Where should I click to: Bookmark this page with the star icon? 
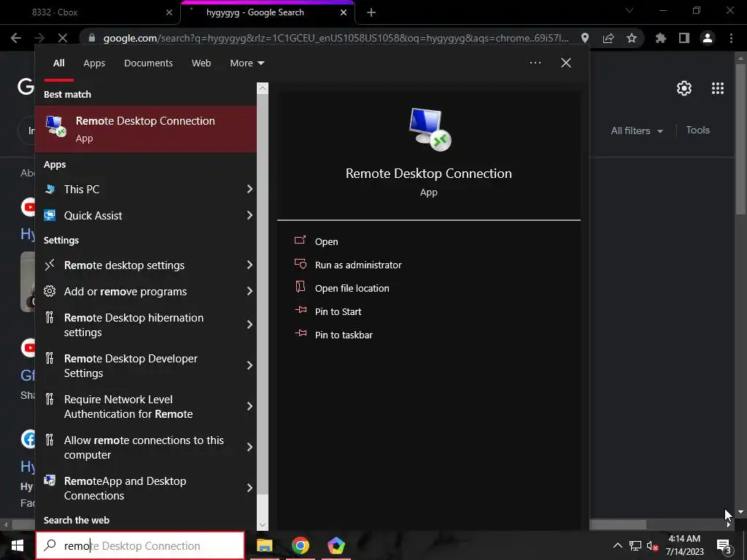tap(632, 38)
